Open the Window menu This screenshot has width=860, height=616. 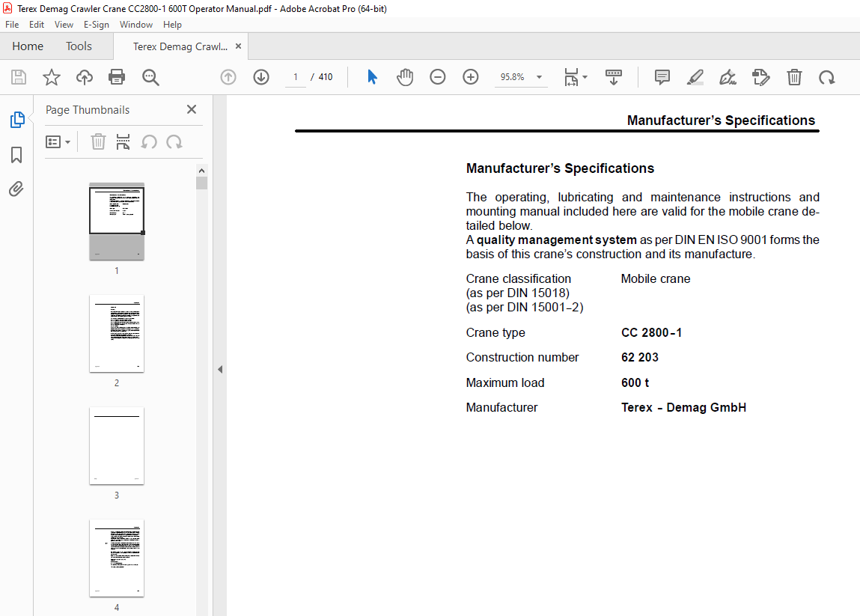136,25
